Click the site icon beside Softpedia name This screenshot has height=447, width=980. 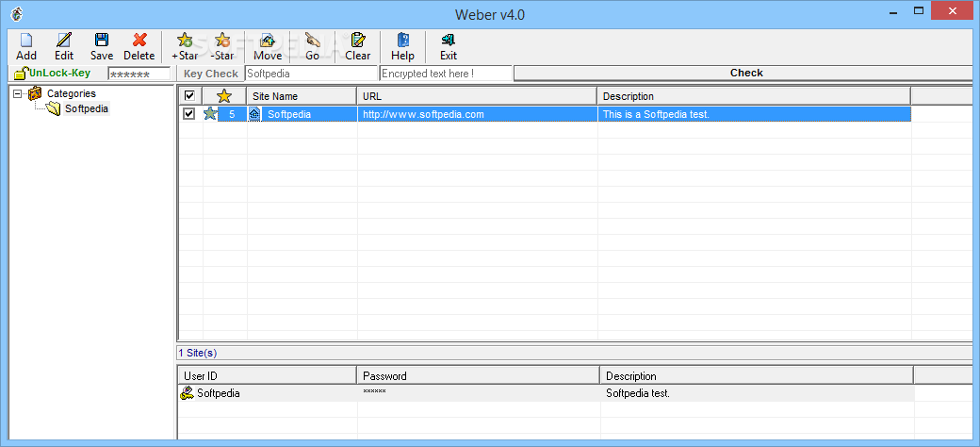[x=255, y=114]
